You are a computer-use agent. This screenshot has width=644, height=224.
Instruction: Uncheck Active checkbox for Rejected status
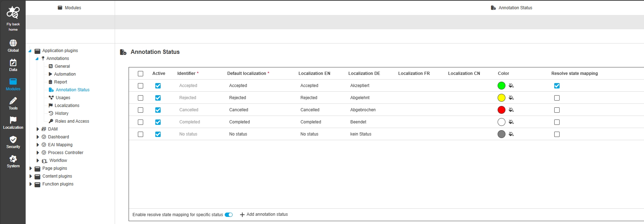pos(158,98)
